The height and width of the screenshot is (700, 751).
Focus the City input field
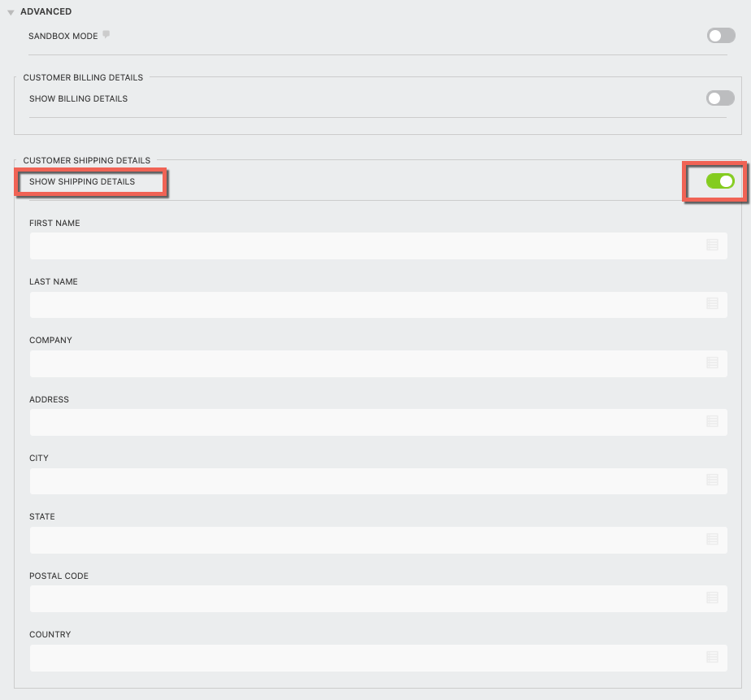(366, 480)
